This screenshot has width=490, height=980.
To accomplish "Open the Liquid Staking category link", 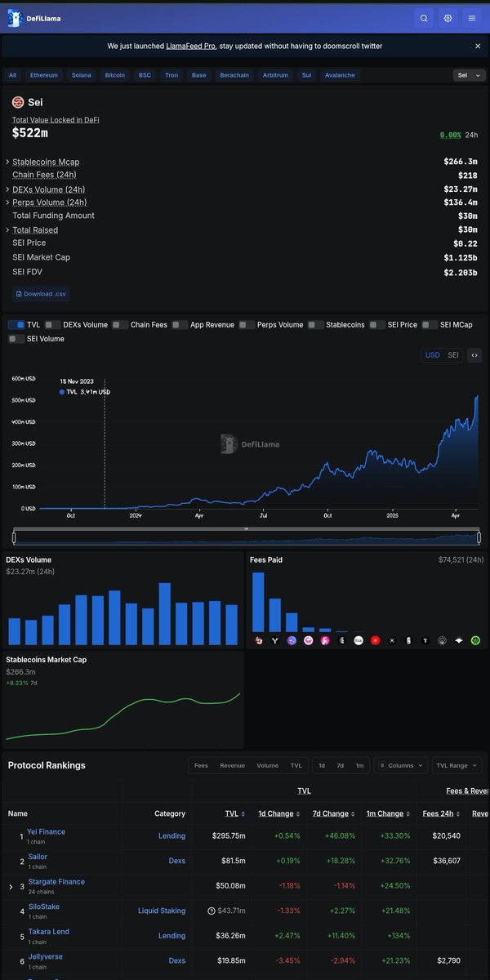I will (162, 911).
